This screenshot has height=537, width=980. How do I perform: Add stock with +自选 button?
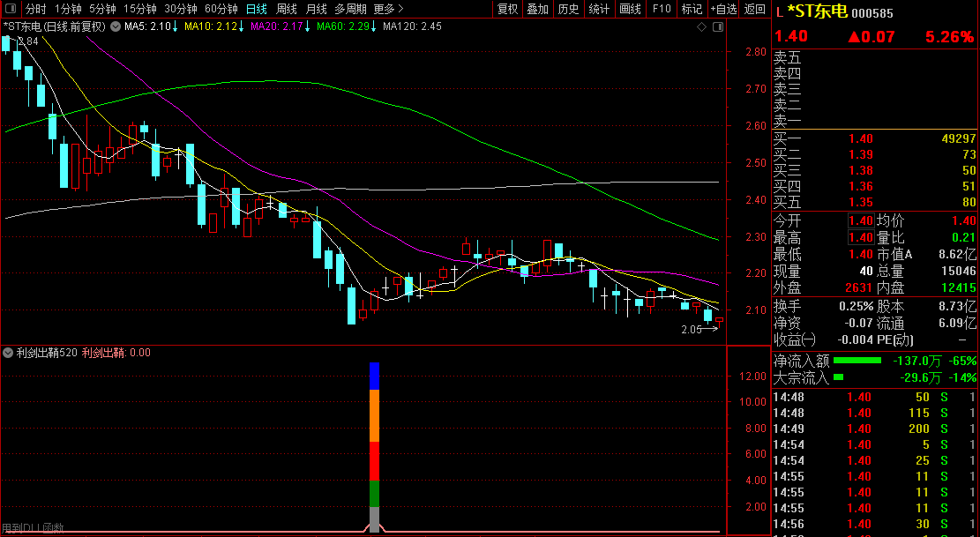[x=722, y=9]
